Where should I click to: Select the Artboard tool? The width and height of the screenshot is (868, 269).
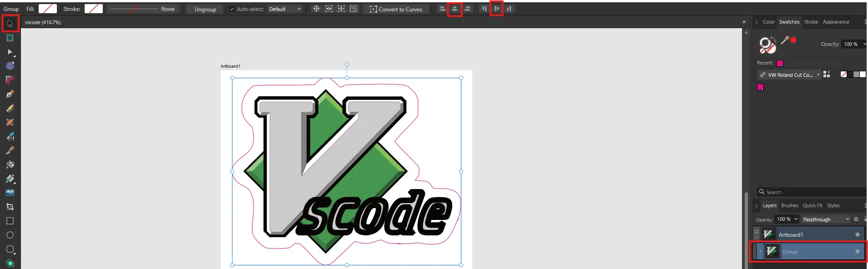[x=10, y=38]
